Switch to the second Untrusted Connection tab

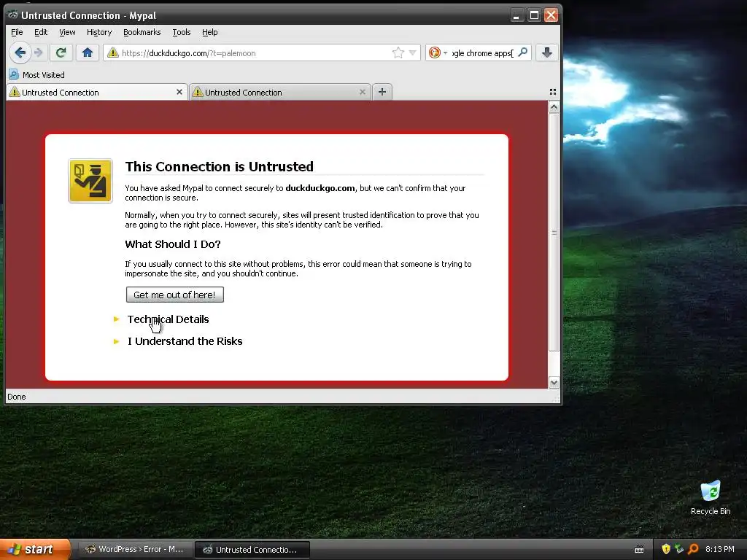280,93
